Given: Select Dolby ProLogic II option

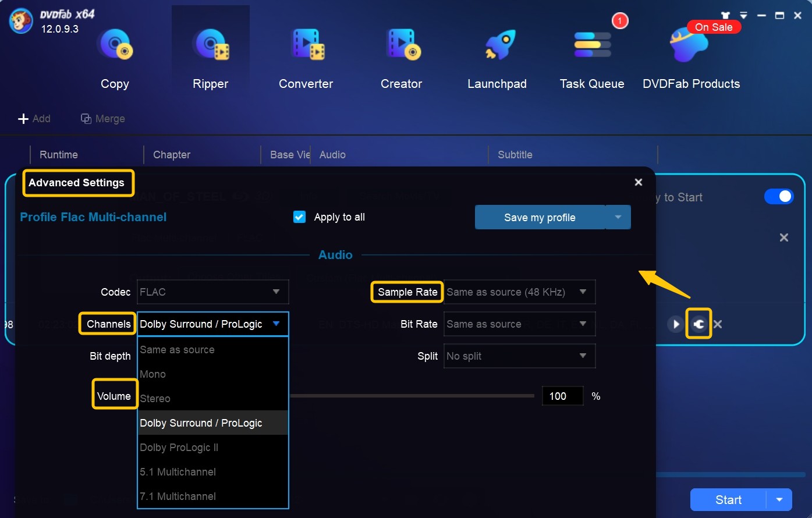Looking at the screenshot, I should coord(213,448).
